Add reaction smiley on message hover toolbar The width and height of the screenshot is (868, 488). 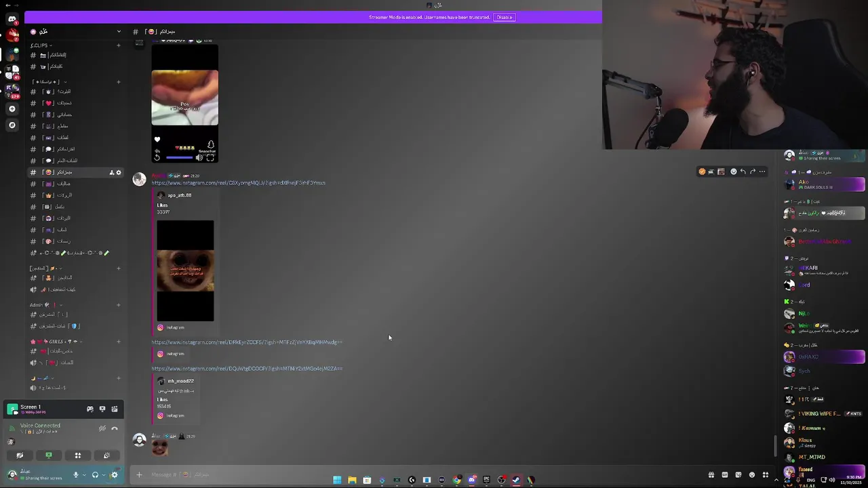point(733,171)
